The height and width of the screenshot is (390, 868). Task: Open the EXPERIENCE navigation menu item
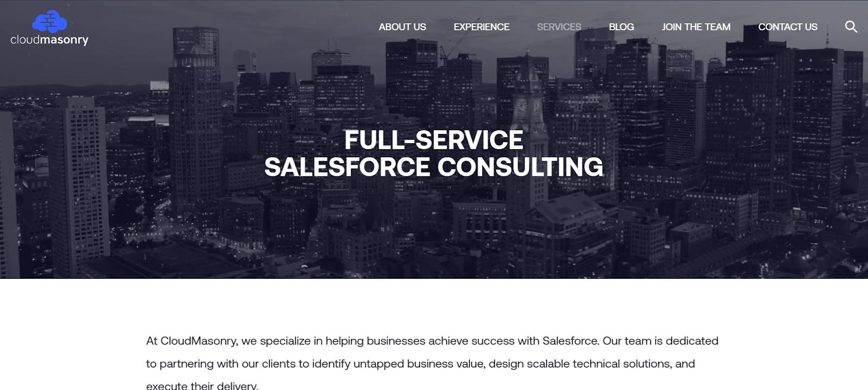coord(481,27)
